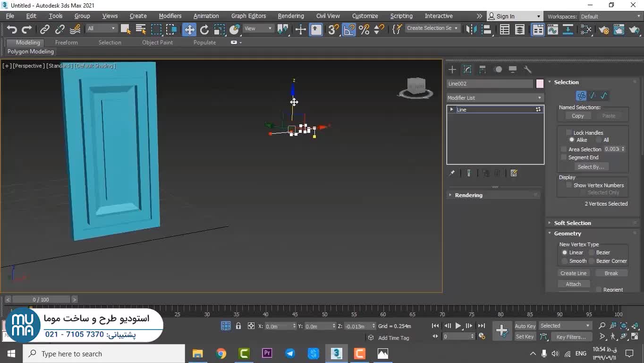This screenshot has height=363, width=644.
Task: Switch to the Utilities wrench panel
Action: (x=528, y=69)
